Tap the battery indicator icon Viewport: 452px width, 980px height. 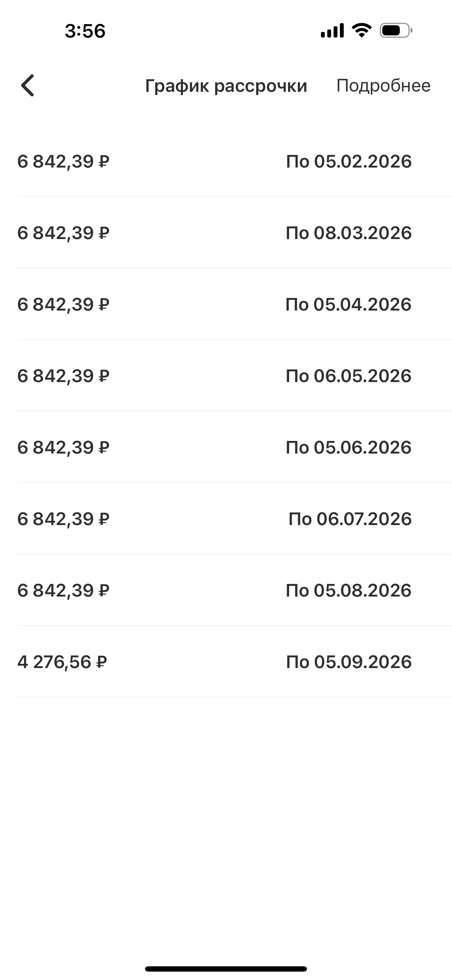tap(396, 30)
